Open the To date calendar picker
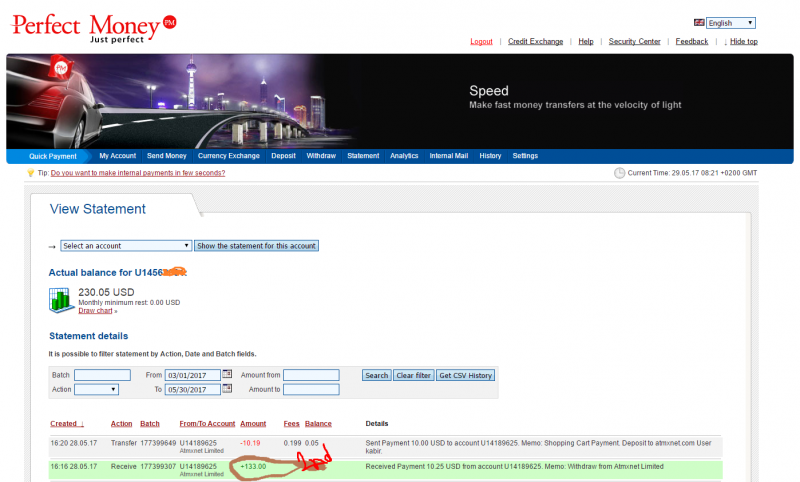 point(227,388)
